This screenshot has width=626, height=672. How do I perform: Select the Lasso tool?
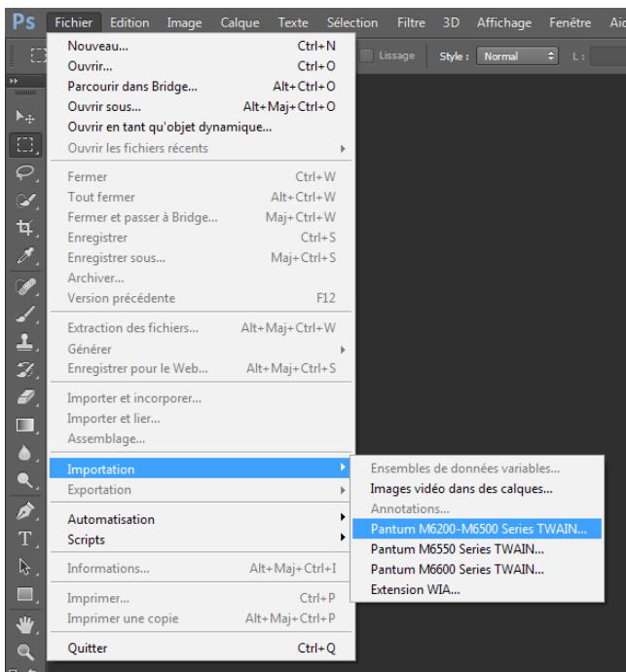pyautogui.click(x=20, y=174)
